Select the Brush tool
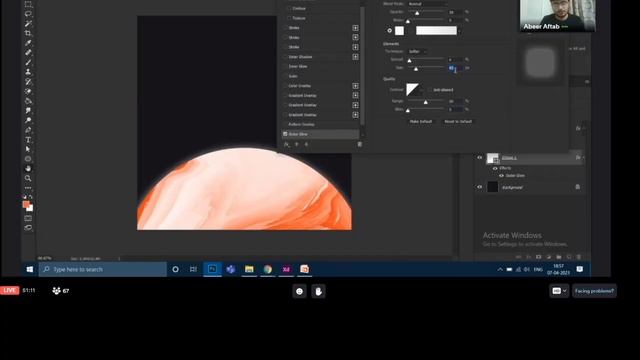 point(28,62)
